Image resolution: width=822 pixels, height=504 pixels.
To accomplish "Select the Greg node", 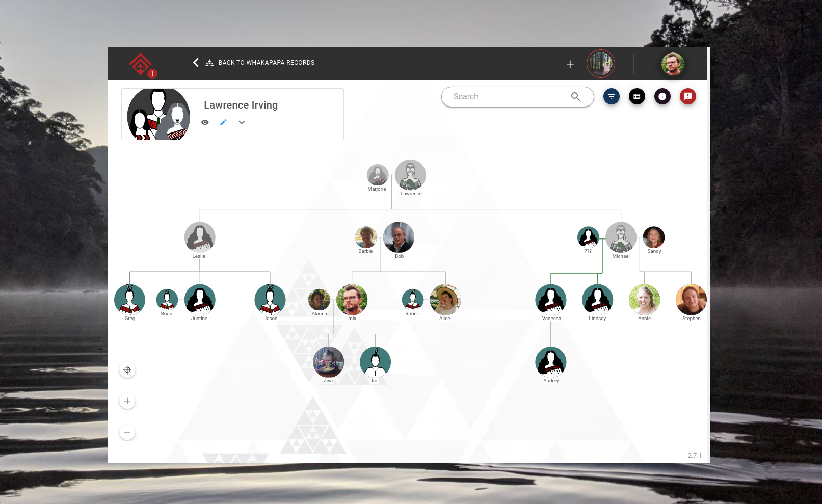I will 129,300.
